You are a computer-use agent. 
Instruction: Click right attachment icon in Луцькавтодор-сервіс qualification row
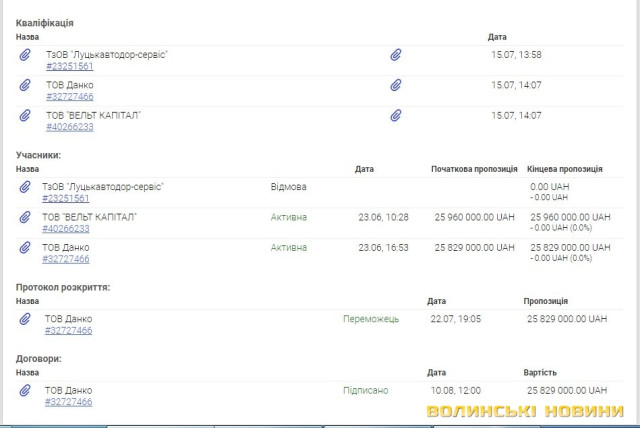[396, 56]
